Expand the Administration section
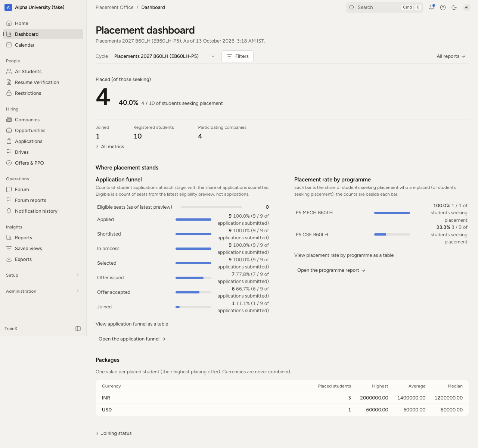The width and height of the screenshot is (478, 448). coord(43,291)
